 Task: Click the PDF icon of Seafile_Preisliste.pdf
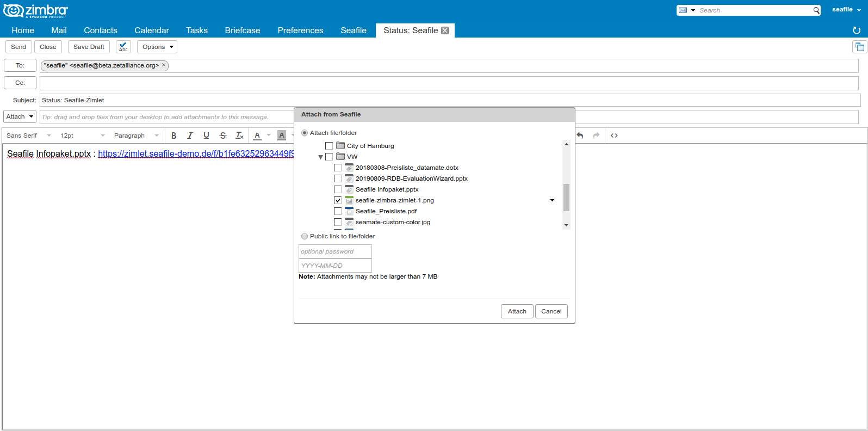tap(349, 211)
